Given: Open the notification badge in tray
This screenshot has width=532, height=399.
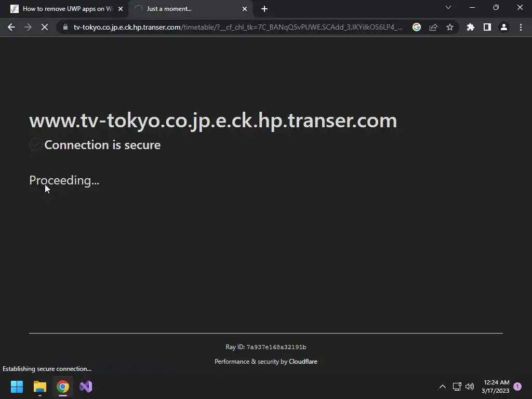Looking at the screenshot, I should 517,387.
